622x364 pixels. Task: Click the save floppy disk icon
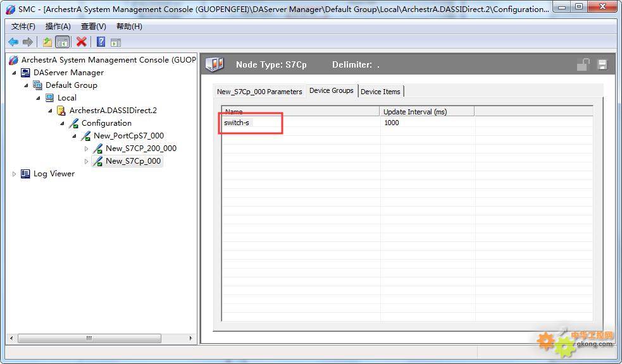tap(602, 64)
